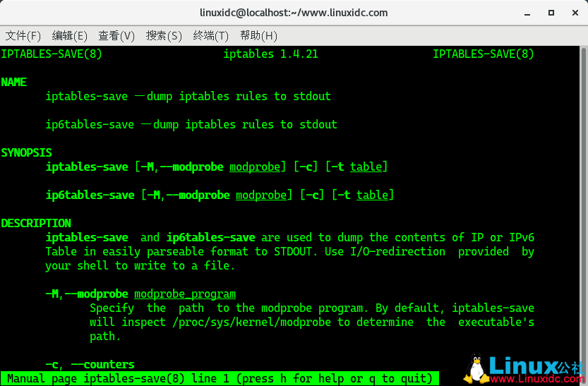Click the 'Manual page iptables-save(8)' status line
Viewport: 588px width, 386px height.
coord(220,378)
